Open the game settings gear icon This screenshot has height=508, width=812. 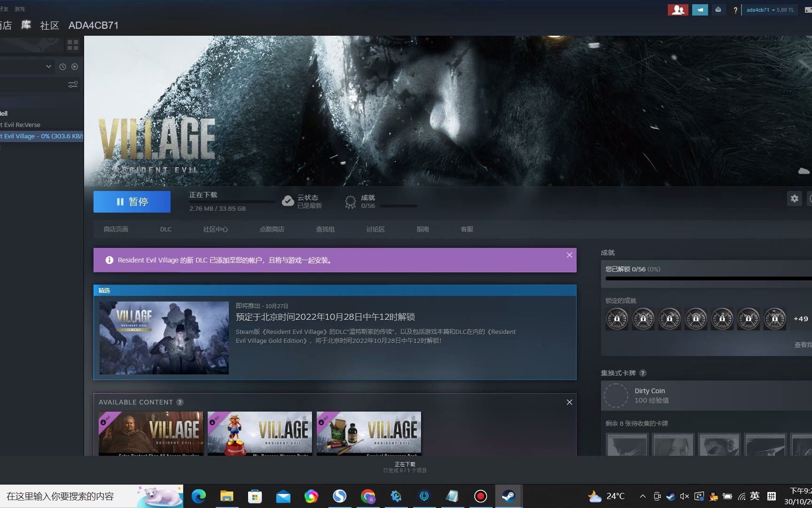pyautogui.click(x=794, y=198)
